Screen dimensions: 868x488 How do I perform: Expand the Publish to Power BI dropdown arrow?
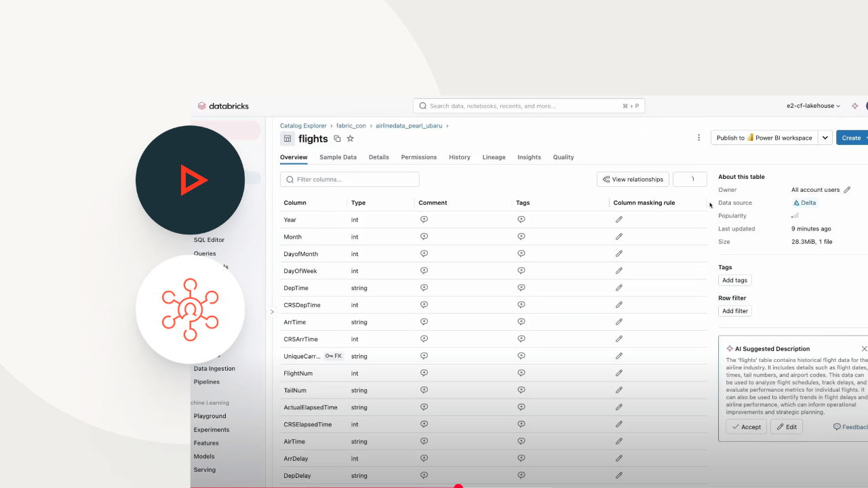(x=825, y=138)
